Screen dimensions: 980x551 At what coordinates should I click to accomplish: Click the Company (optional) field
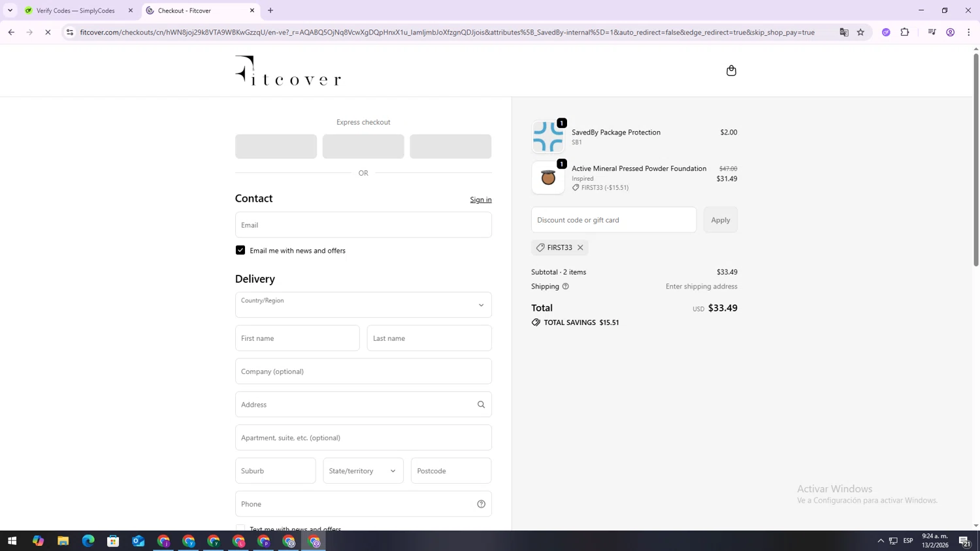coord(363,371)
